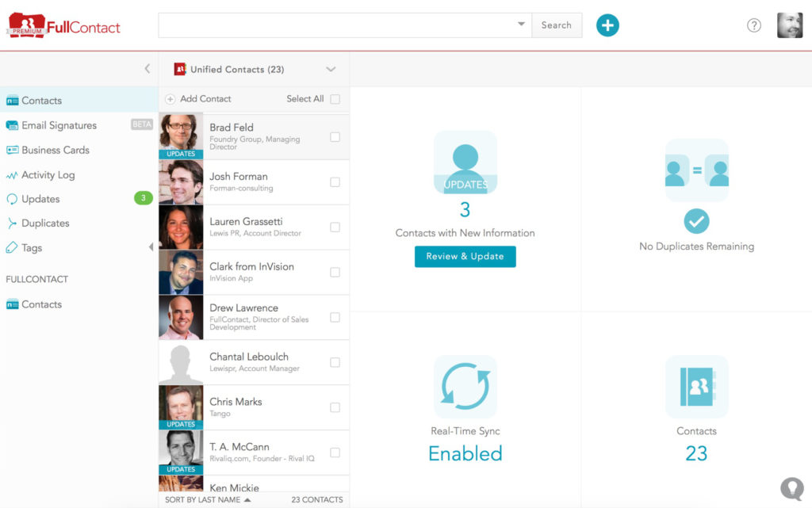Click the Unified Contacts address book icon
Viewport: 812px width, 508px height.
pyautogui.click(x=180, y=69)
